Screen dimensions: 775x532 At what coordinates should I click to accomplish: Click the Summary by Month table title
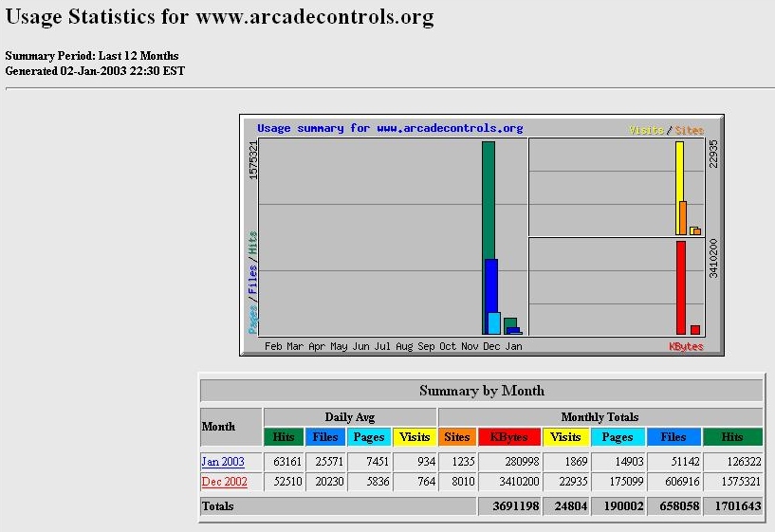pos(482,391)
